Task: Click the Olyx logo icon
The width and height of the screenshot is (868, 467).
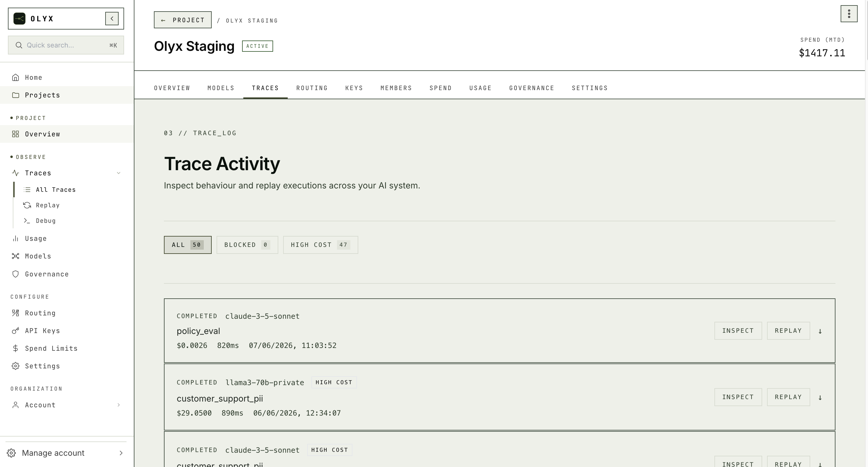Action: (19, 19)
